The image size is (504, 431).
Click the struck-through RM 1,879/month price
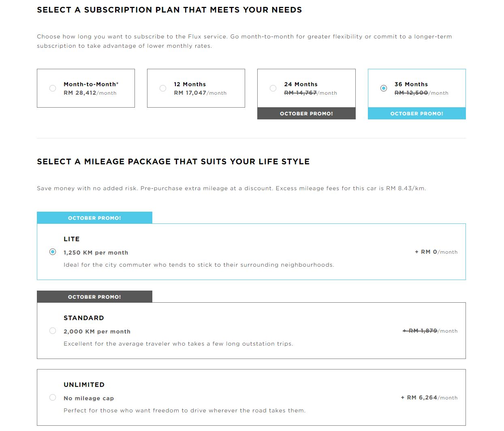[430, 331]
